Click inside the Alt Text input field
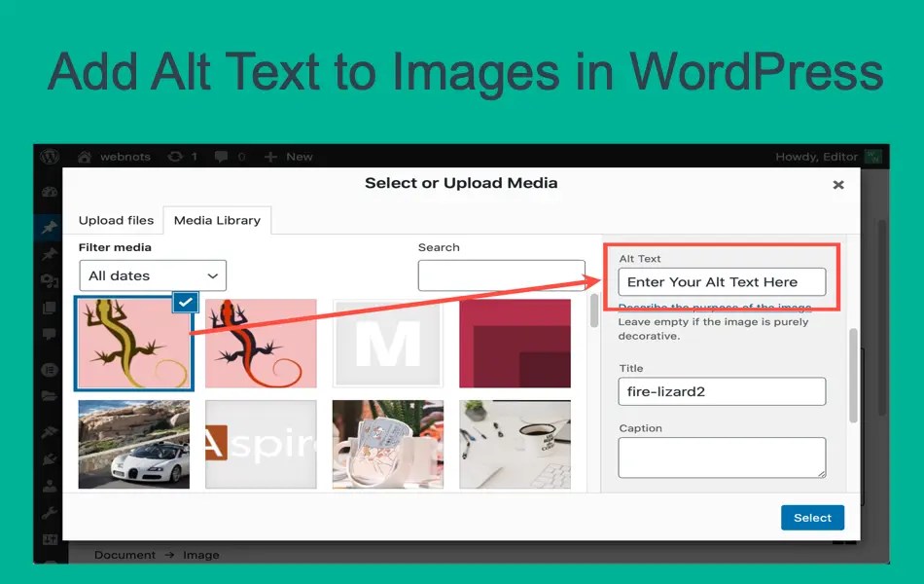 coord(722,282)
